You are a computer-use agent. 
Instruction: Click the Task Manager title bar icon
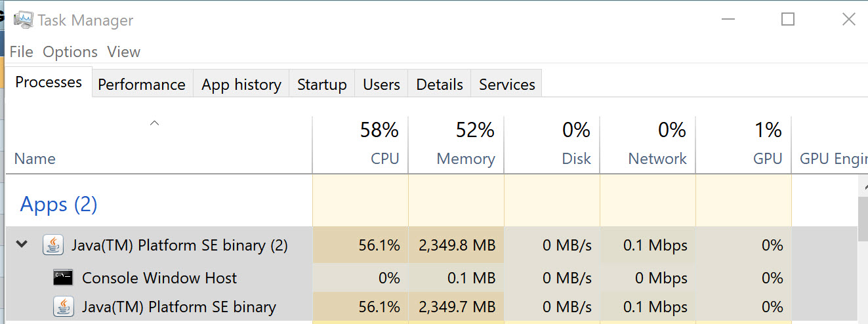point(24,20)
